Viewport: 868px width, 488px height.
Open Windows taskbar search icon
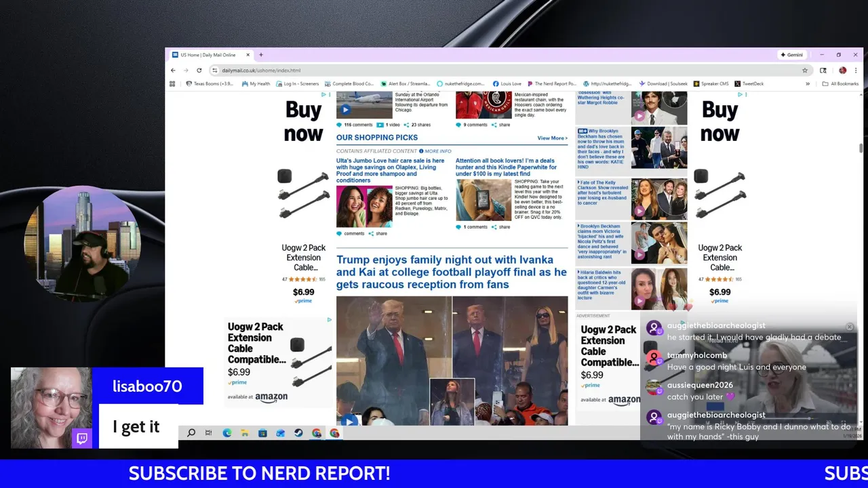[191, 433]
